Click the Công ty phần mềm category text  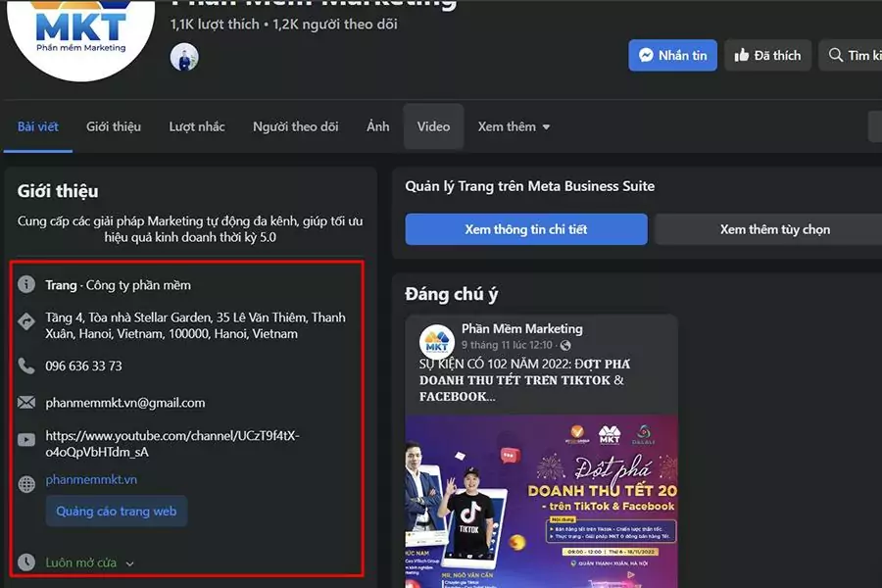tap(138, 285)
